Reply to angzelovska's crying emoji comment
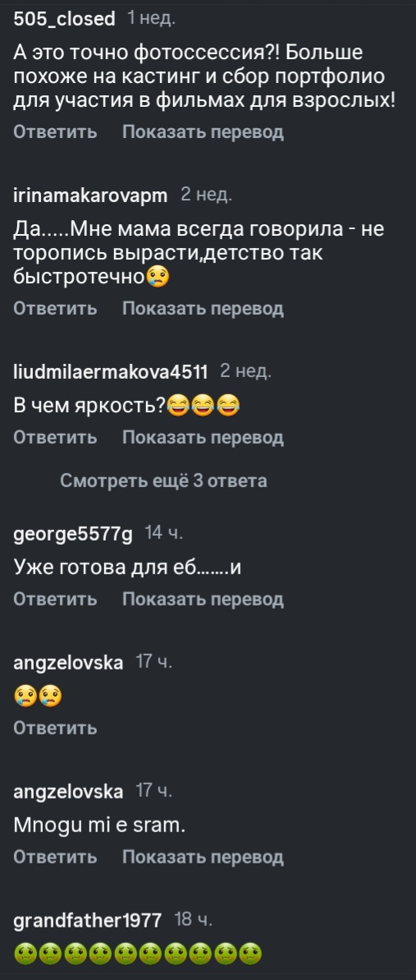416x980 pixels. click(x=55, y=728)
